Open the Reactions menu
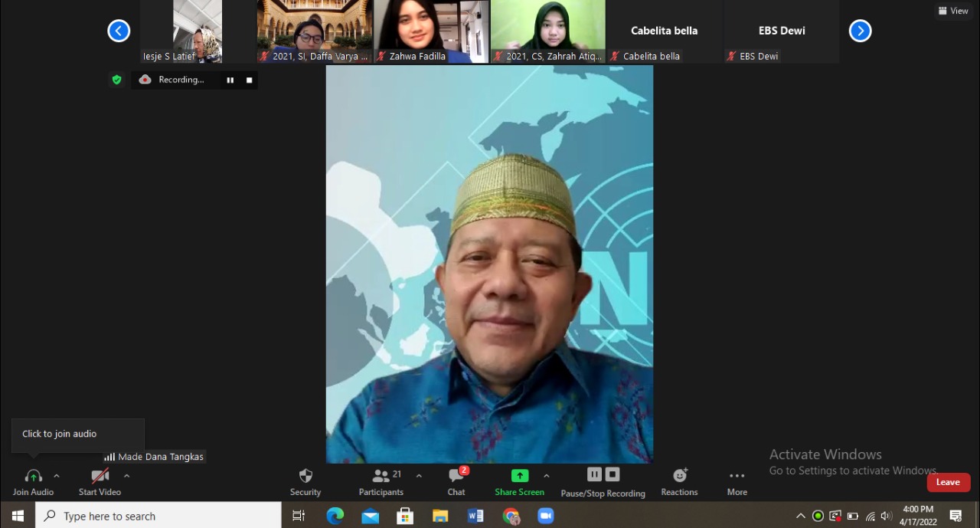This screenshot has width=980, height=528. (679, 482)
